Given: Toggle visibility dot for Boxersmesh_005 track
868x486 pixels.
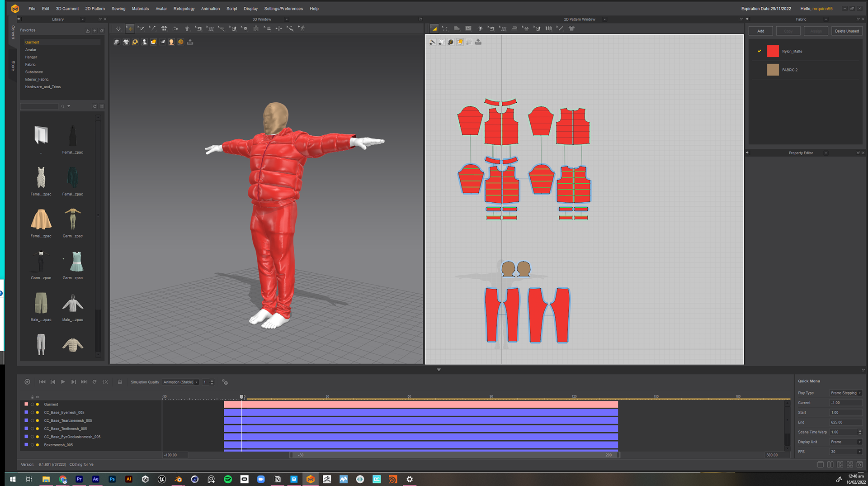Looking at the screenshot, I should point(38,445).
